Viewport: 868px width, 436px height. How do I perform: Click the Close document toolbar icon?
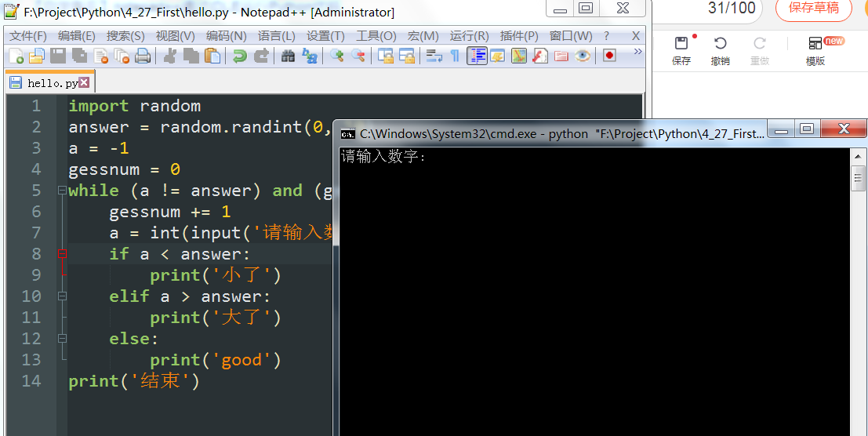point(100,56)
